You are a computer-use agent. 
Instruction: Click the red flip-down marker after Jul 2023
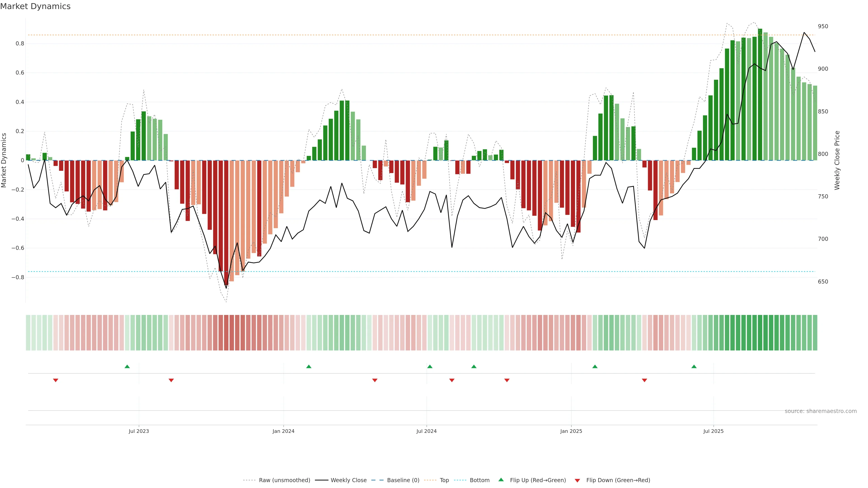tap(171, 380)
